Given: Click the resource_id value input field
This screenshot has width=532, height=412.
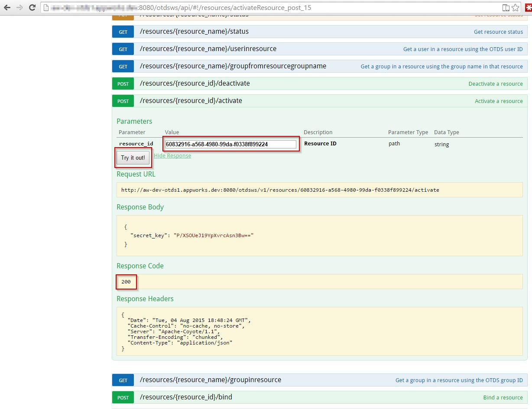Looking at the screenshot, I should (x=231, y=144).
